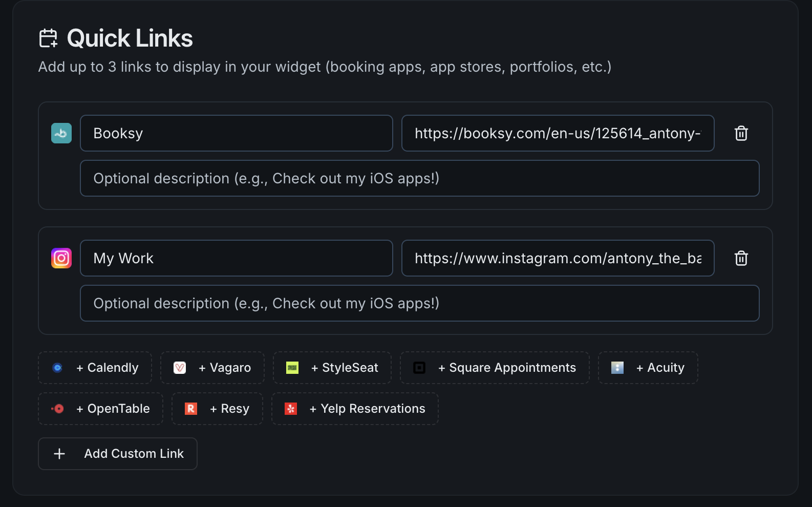Add an Acuity link
The width and height of the screenshot is (812, 507).
pyautogui.click(x=648, y=368)
